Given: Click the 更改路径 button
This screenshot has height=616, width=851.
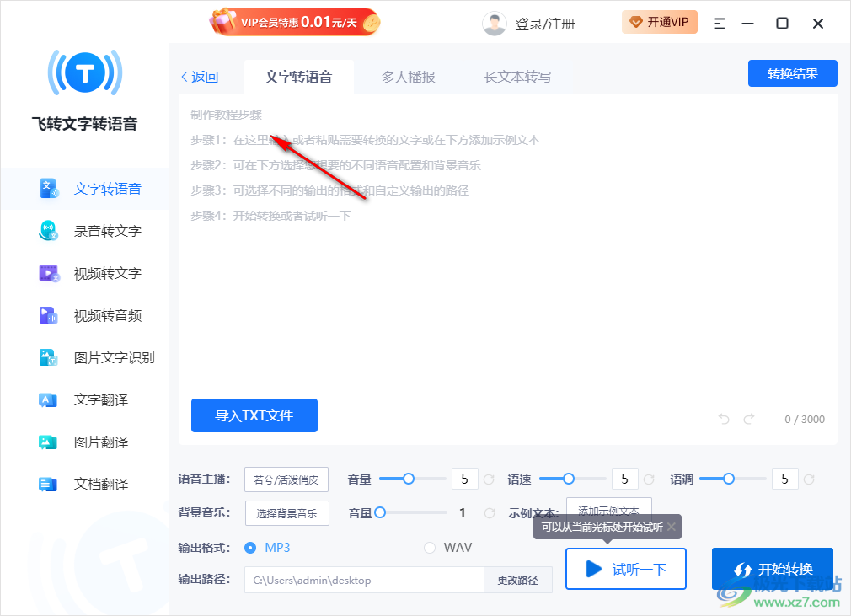Looking at the screenshot, I should pos(518,580).
